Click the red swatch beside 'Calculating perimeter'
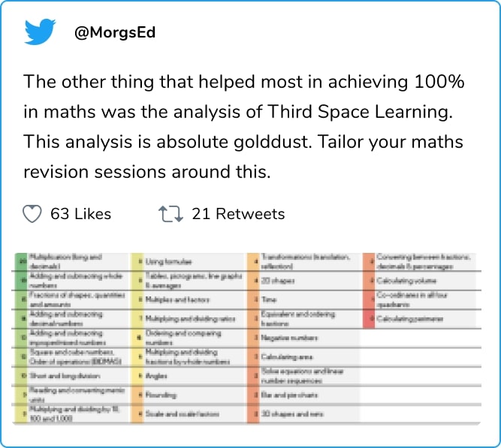Viewport: 501px width, 448px height. (368, 319)
